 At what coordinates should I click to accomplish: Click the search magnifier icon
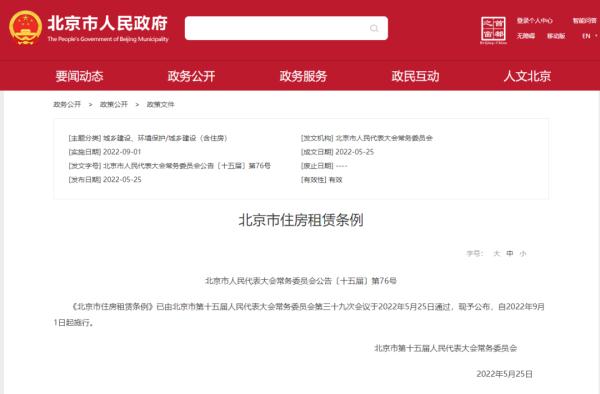pos(374,28)
